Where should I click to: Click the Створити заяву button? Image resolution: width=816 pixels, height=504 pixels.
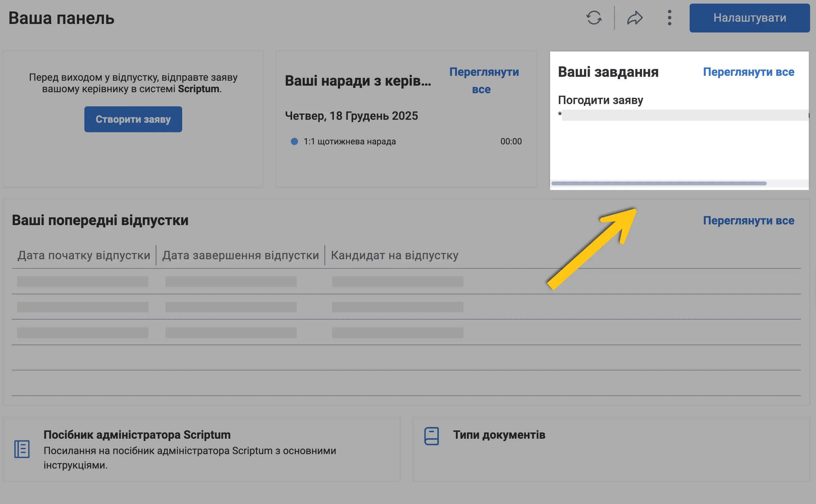coord(133,119)
